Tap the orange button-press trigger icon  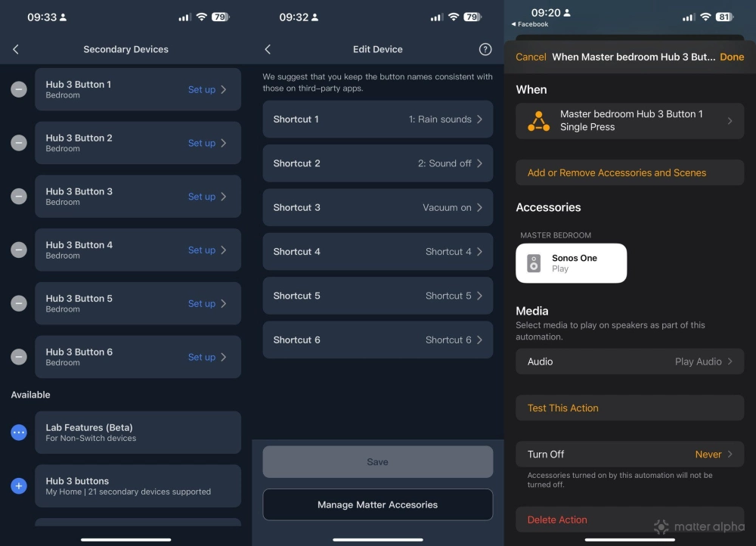(538, 120)
